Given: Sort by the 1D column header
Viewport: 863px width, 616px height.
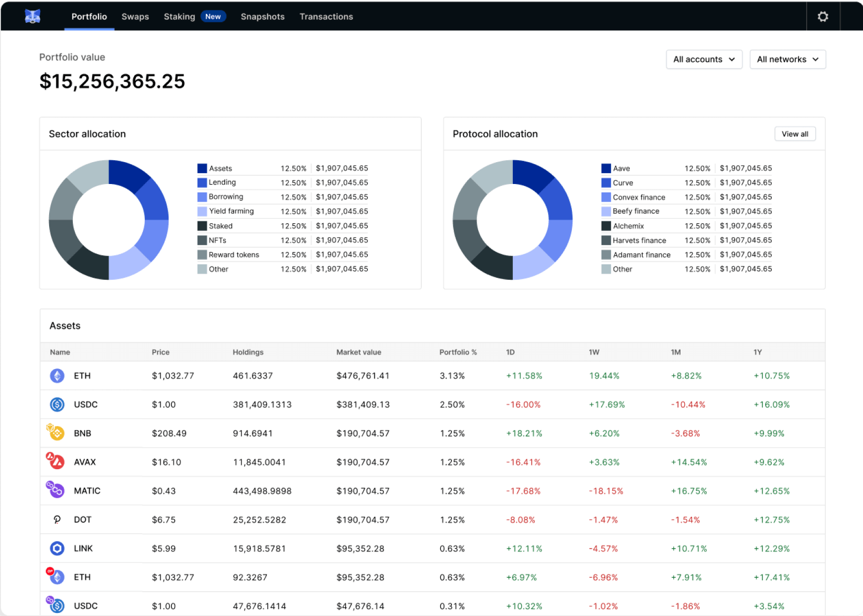Looking at the screenshot, I should [x=510, y=352].
